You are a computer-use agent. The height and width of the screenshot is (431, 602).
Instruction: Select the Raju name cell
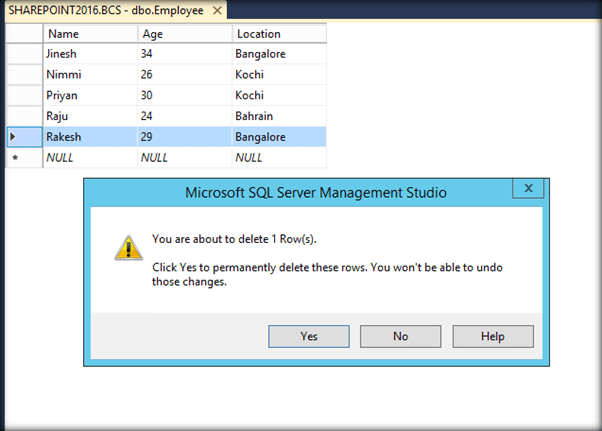pyautogui.click(x=90, y=116)
